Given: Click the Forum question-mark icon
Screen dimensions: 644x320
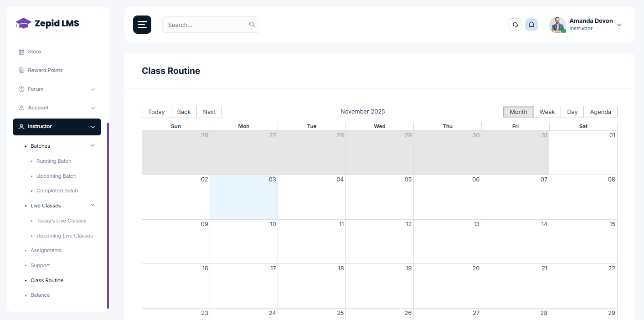Looking at the screenshot, I should pyautogui.click(x=21, y=89).
